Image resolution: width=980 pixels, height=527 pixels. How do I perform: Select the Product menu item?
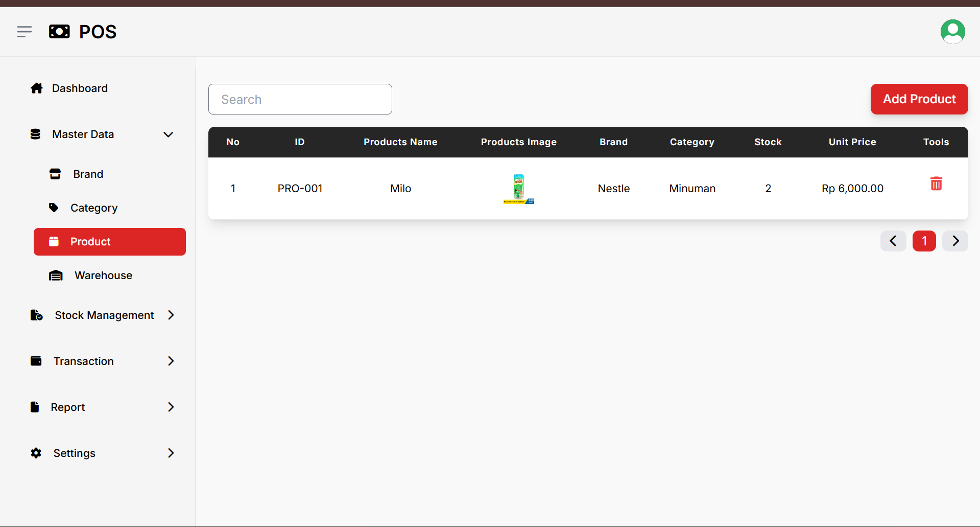(110, 242)
